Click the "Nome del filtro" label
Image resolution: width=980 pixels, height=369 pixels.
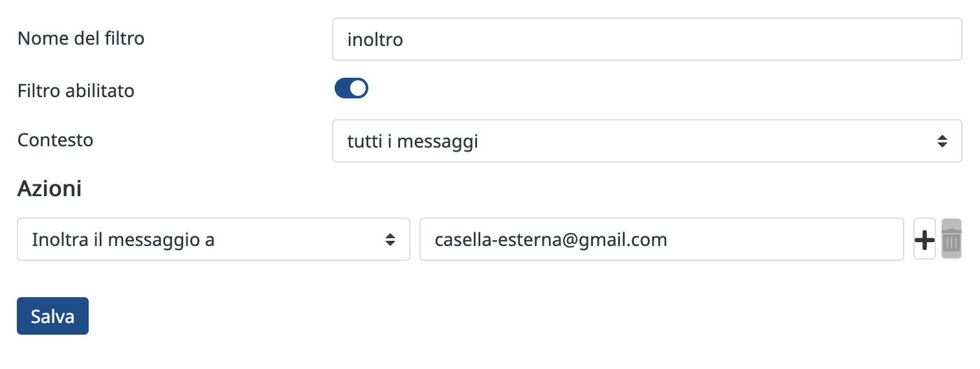(81, 38)
